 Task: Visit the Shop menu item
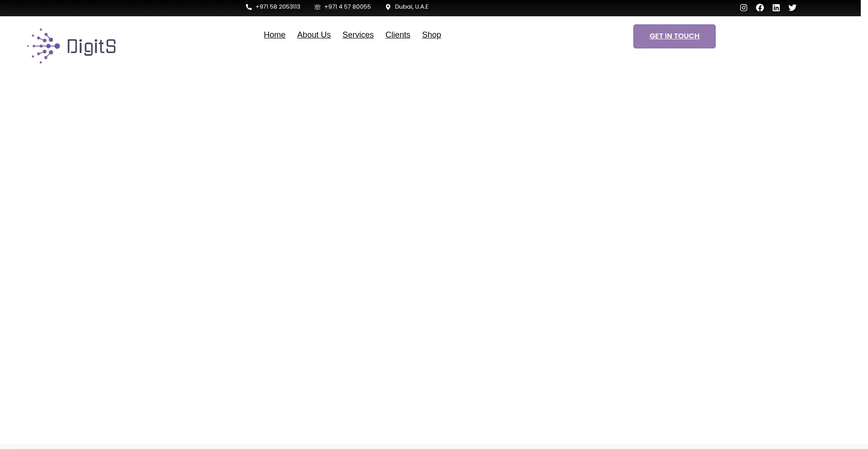point(431,35)
